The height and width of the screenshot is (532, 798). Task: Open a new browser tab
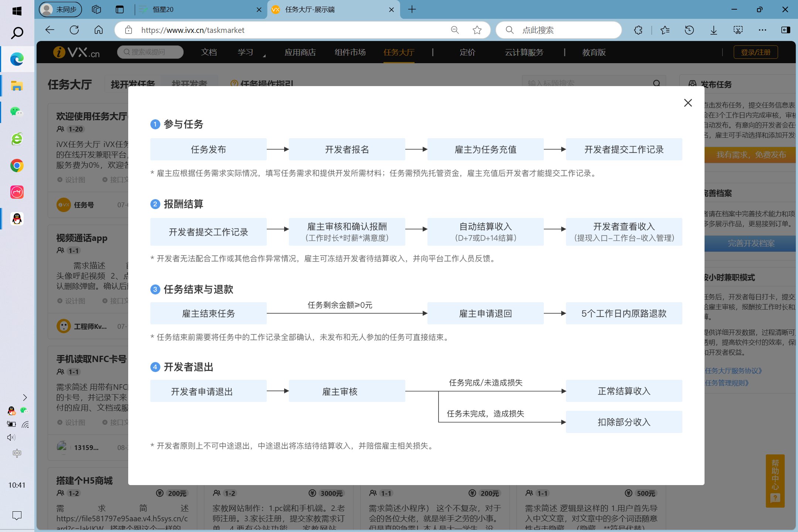412,9
